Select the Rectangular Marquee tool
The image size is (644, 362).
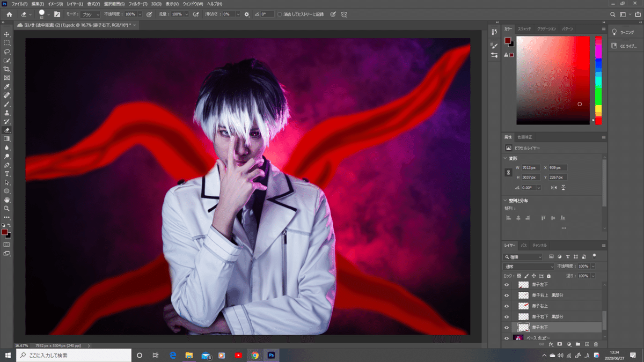(x=7, y=43)
